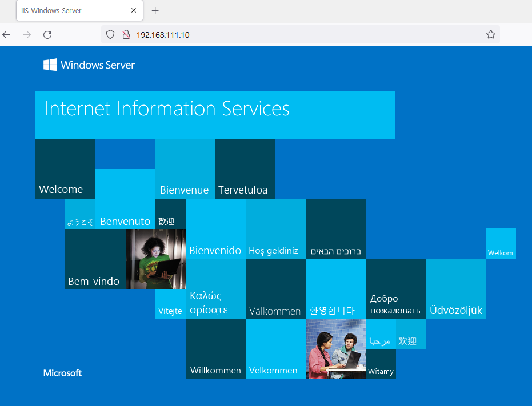Image resolution: width=532 pixels, height=406 pixels.
Task: Click the 歡迎 tile
Action: (x=170, y=214)
